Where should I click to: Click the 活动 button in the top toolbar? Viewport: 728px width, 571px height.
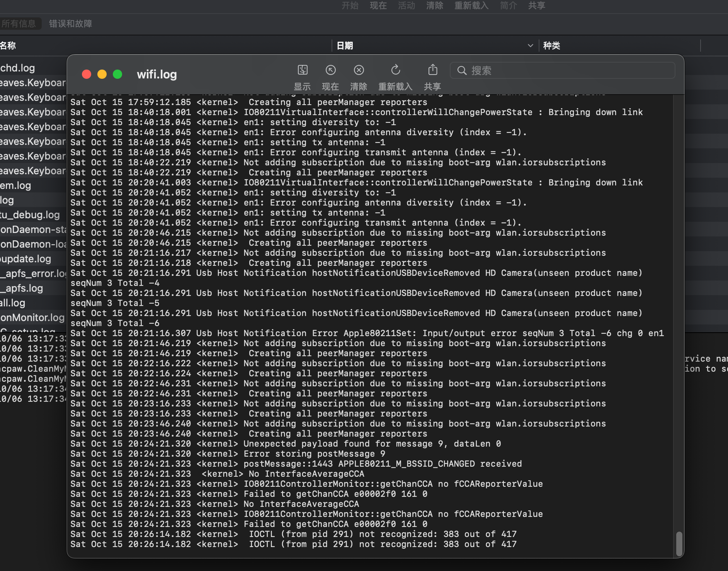click(x=406, y=5)
